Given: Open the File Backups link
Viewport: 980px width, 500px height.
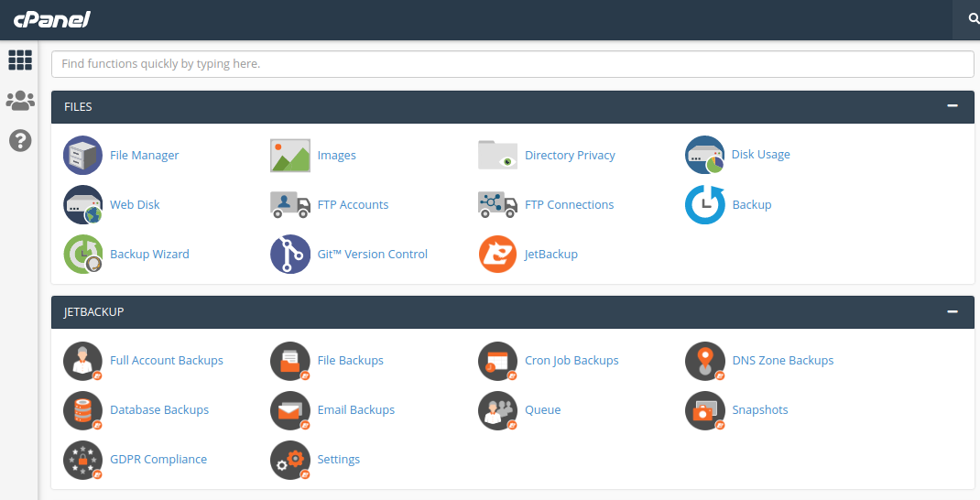Looking at the screenshot, I should tap(351, 361).
